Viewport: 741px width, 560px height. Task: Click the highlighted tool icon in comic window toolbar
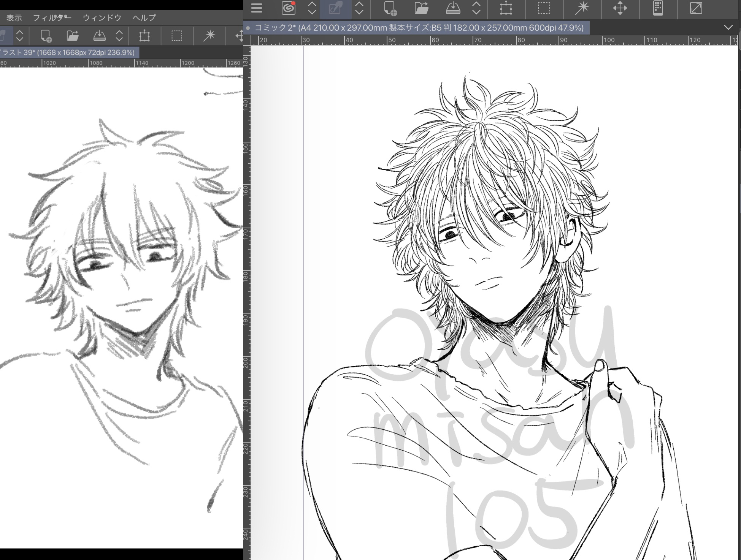point(335,8)
